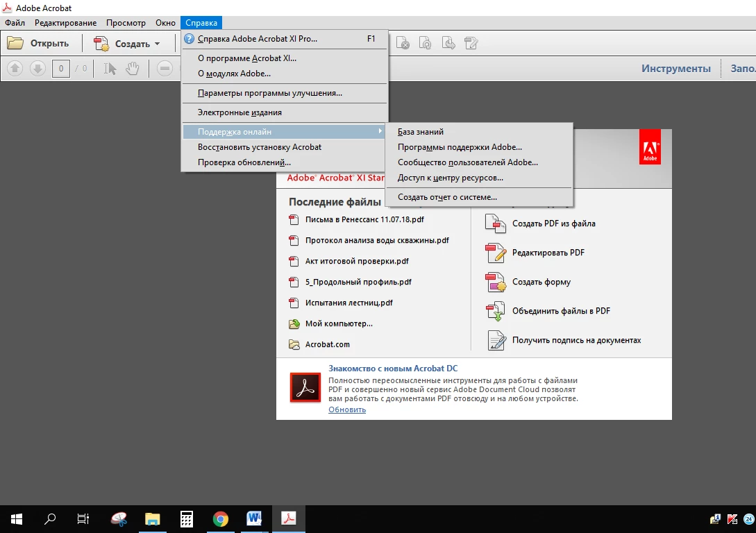Click the folder icon beside Acrobat.com
This screenshot has width=756, height=533.
(x=294, y=344)
